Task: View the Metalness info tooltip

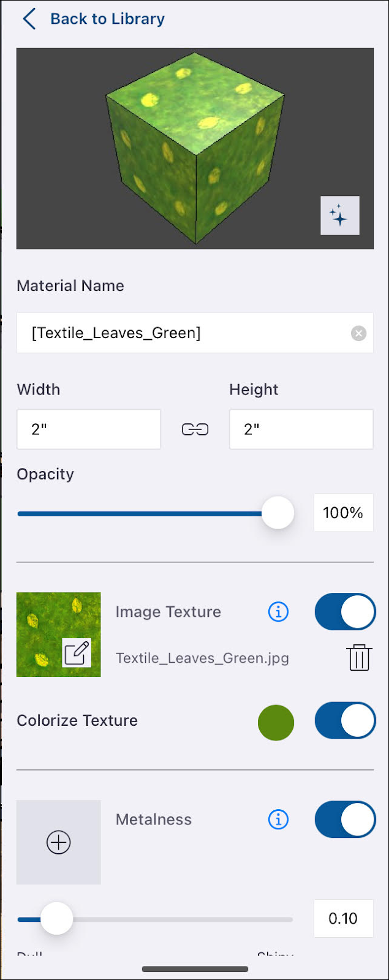Action: coord(278,820)
